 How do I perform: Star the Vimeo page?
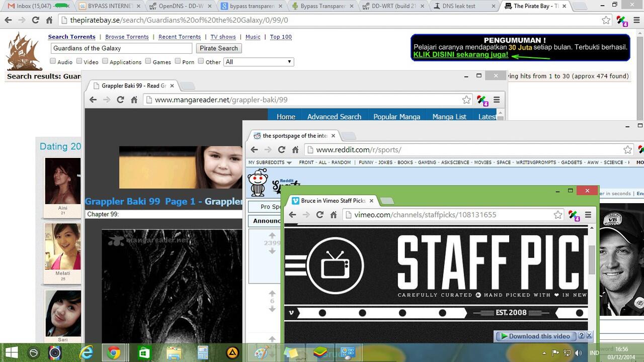coord(558,215)
